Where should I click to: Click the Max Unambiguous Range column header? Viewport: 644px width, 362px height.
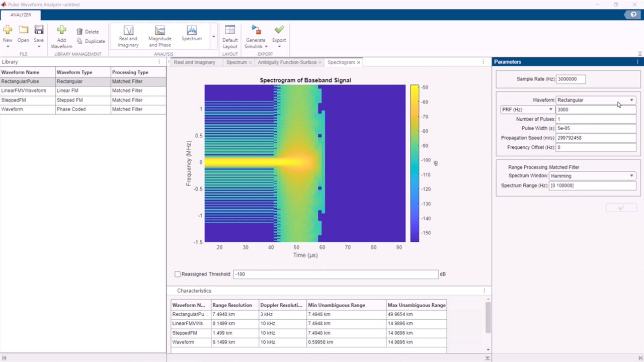[417, 305]
